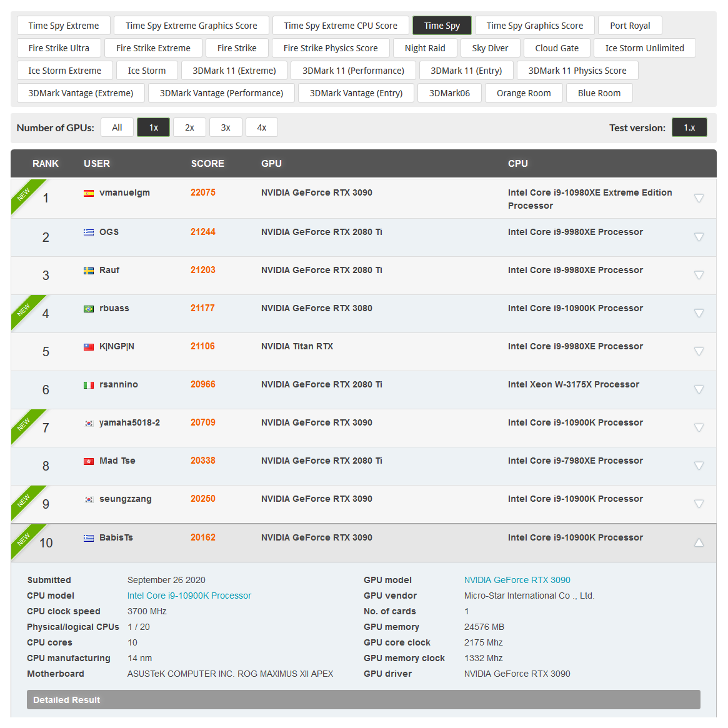This screenshot has height=728, width=728.
Task: Open Time Spy Extreme CPU Score tab
Action: [341, 26]
